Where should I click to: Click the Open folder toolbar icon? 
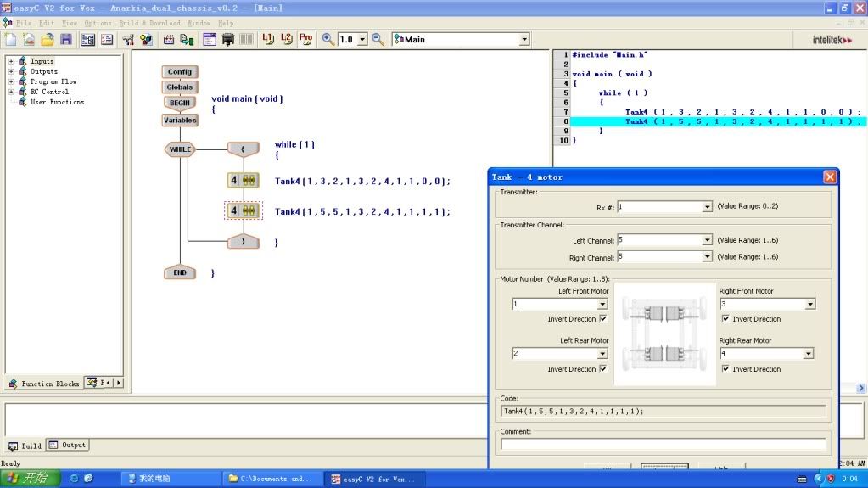point(48,39)
